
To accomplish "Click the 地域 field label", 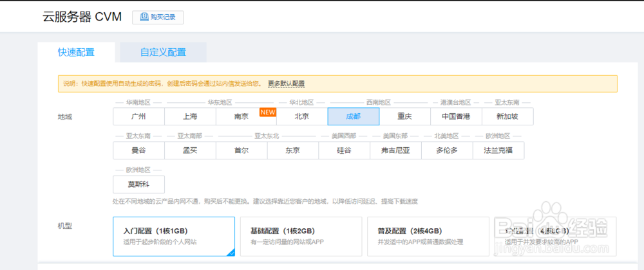I will pos(65,117).
